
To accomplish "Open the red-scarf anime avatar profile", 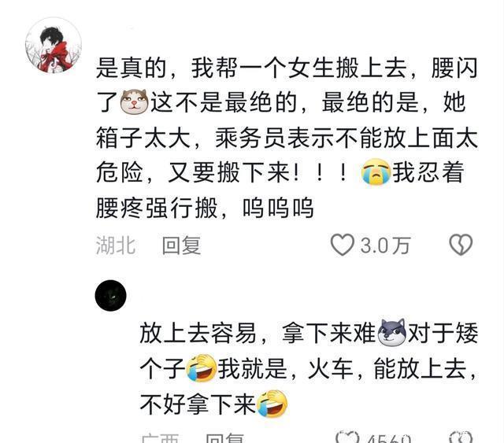I will [54, 45].
